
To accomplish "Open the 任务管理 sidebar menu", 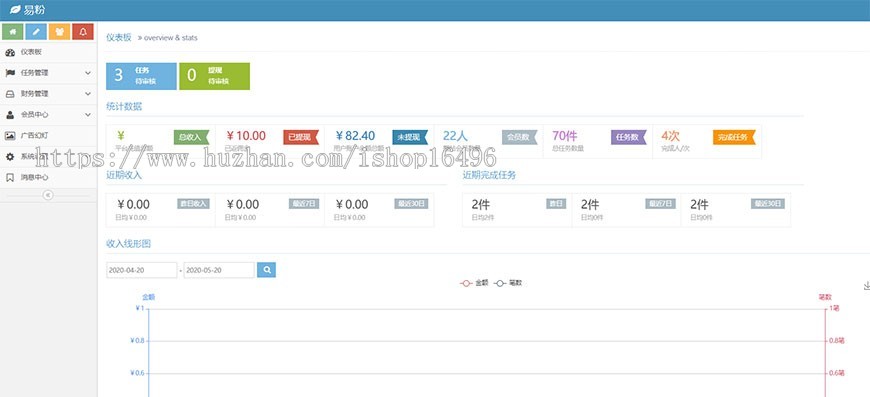I will click(x=48, y=73).
